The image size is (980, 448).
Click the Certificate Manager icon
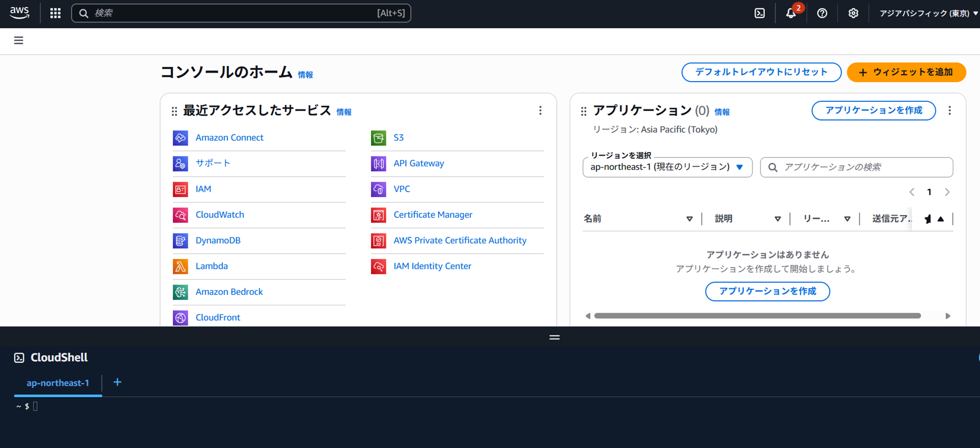[x=378, y=215]
